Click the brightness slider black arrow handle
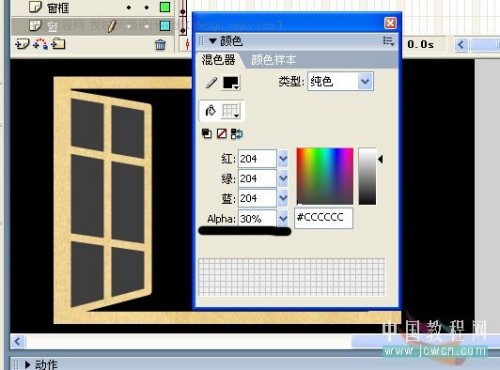The width and height of the screenshot is (500, 370). click(380, 159)
